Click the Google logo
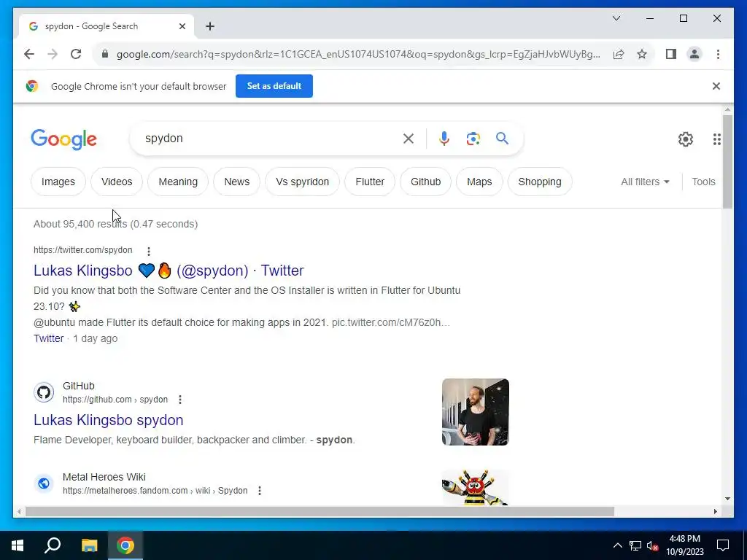The image size is (747, 560). pyautogui.click(x=64, y=139)
